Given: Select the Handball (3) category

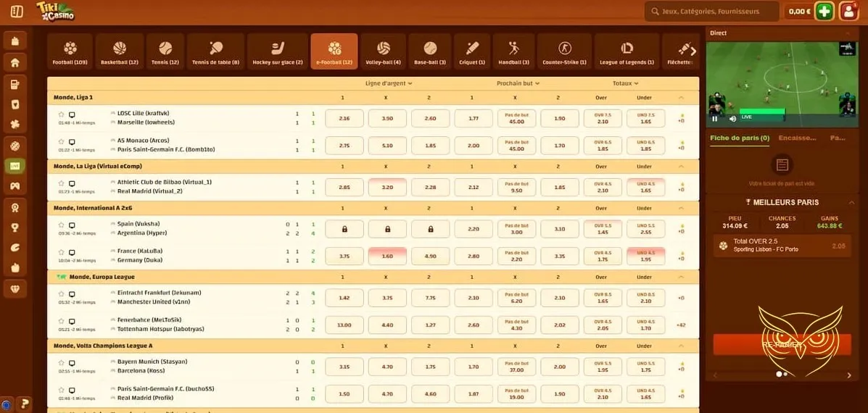Looking at the screenshot, I should point(513,51).
